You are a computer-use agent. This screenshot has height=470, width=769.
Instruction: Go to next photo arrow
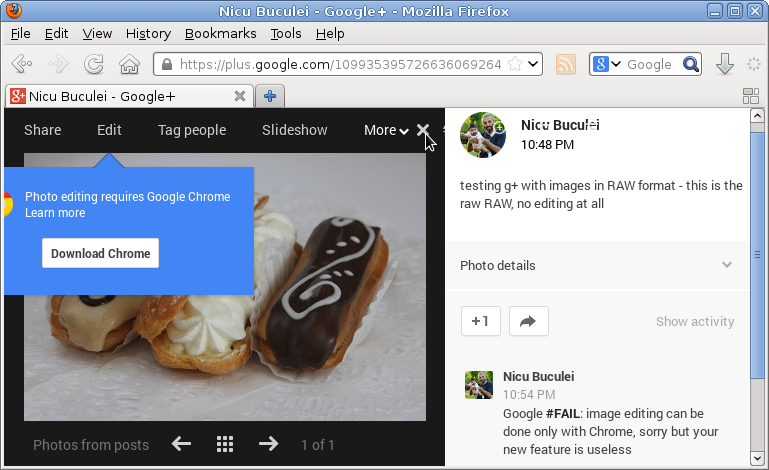(268, 444)
